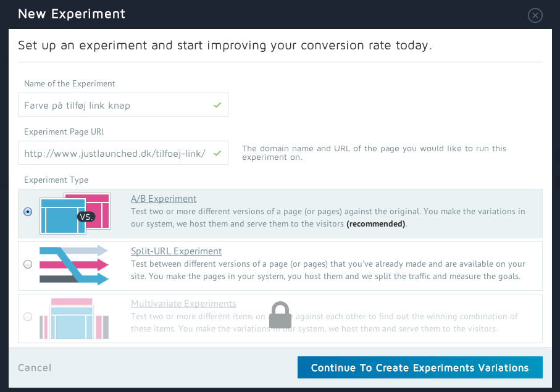Click the green checkmark in the experiment name field
Image resolution: width=560 pixels, height=392 pixels.
217,105
